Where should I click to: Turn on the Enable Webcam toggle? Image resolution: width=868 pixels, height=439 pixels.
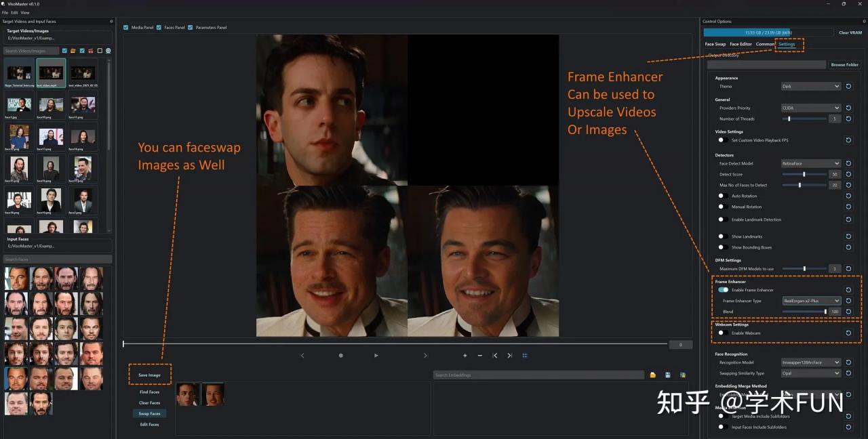pos(723,333)
